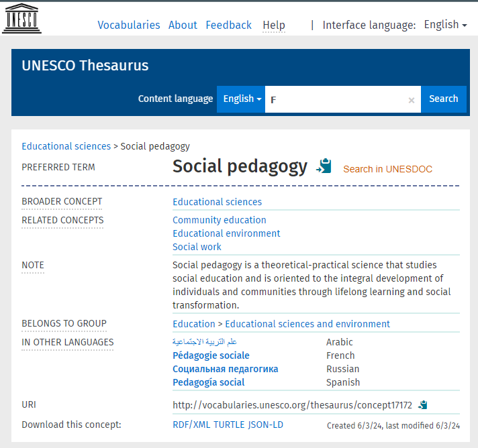Copy the concept URI to clipboard
Image resolution: width=478 pixels, height=448 pixels.
pyautogui.click(x=423, y=405)
